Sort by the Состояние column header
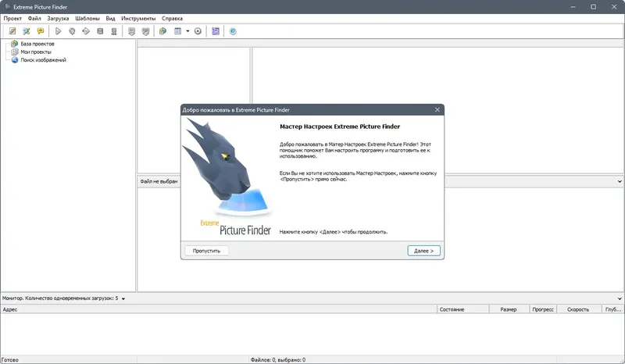Viewport: 625px width, 364px height. [463, 309]
